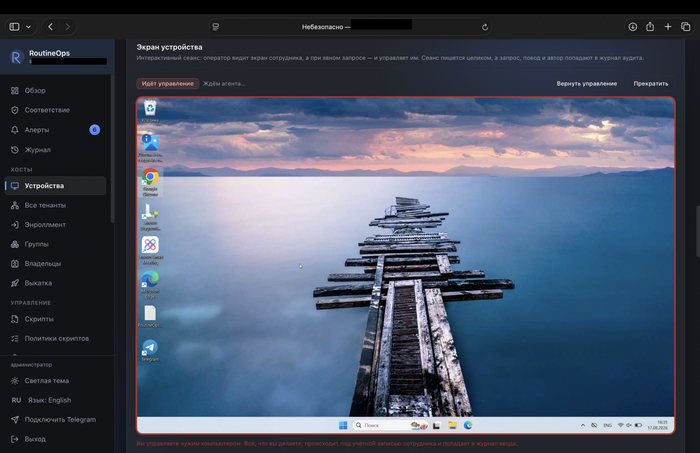This screenshot has width=700, height=453.
Task: Expand hidden system tray icons
Action: [x=583, y=425]
